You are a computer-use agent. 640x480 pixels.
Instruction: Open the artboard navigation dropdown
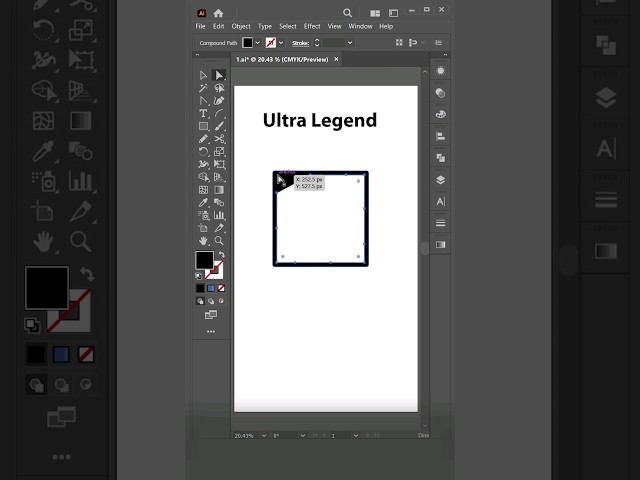coord(356,436)
